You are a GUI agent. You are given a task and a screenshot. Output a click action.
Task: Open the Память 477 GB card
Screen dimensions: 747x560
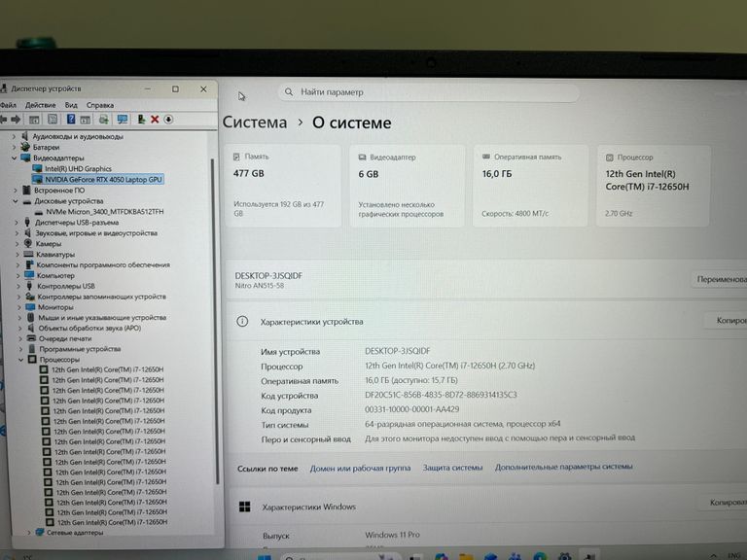(x=283, y=186)
